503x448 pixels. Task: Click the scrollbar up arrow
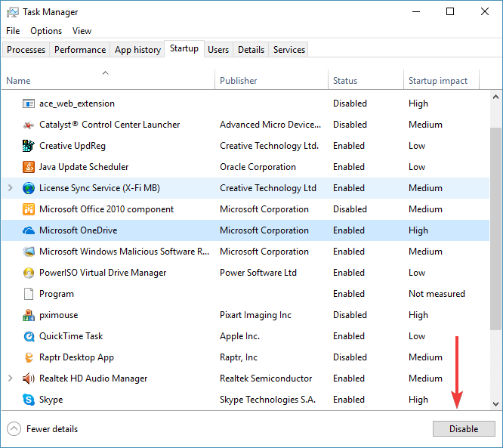tap(496, 97)
